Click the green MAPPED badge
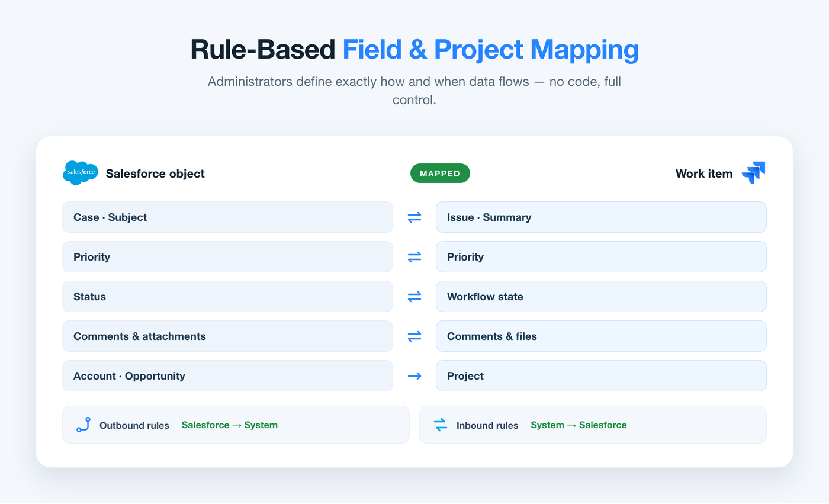829x504 pixels. pos(440,174)
